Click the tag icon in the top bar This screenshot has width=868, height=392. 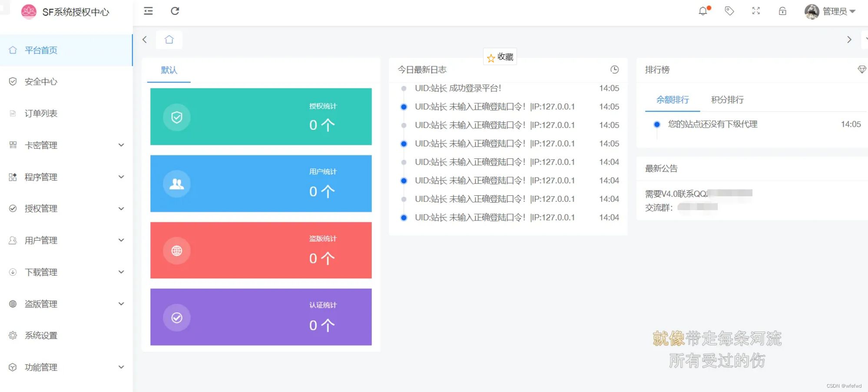point(729,11)
